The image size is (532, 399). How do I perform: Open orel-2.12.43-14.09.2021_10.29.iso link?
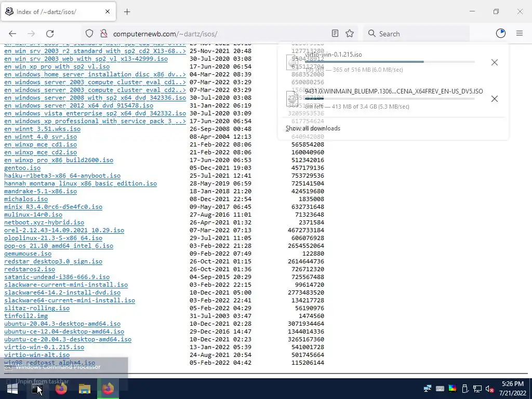[x=64, y=230]
